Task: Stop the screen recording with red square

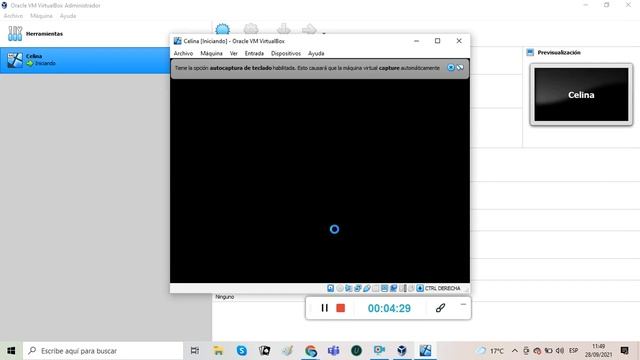Action: pyautogui.click(x=340, y=308)
